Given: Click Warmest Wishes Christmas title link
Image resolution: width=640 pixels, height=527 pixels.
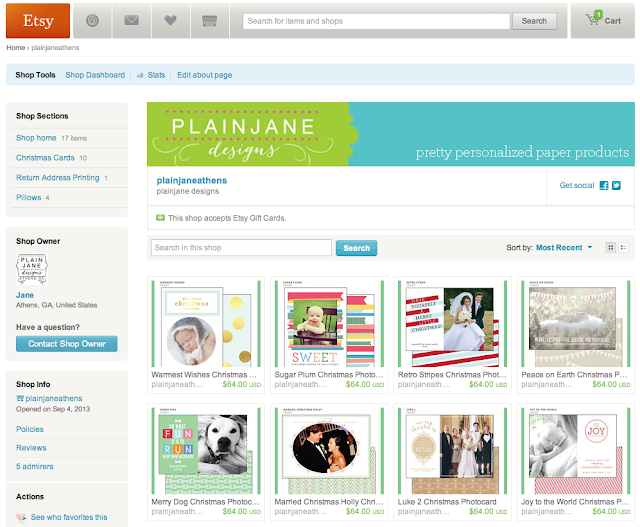Looking at the screenshot, I should [204, 375].
